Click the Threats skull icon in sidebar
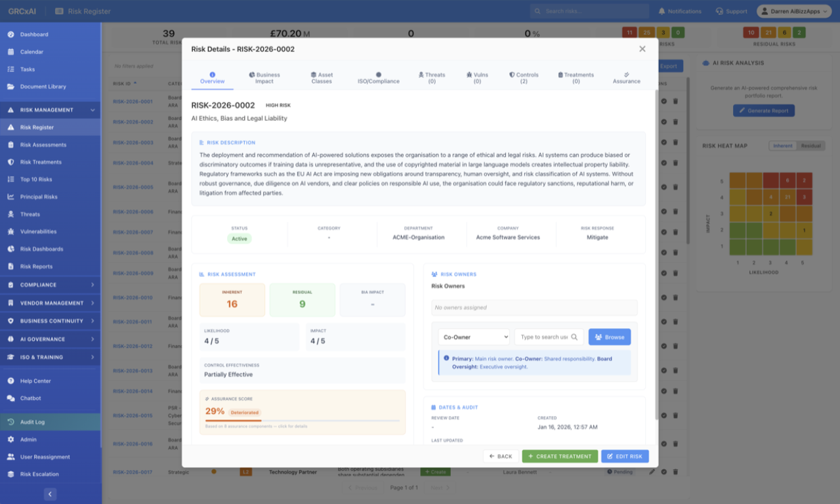840x504 pixels. click(x=10, y=215)
